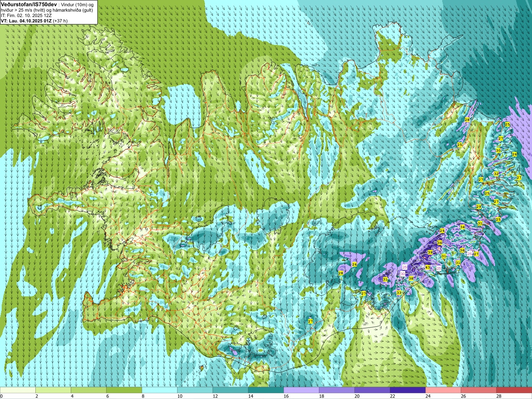Click the yellow gust label 32
532x399 pixels.
(496, 174)
